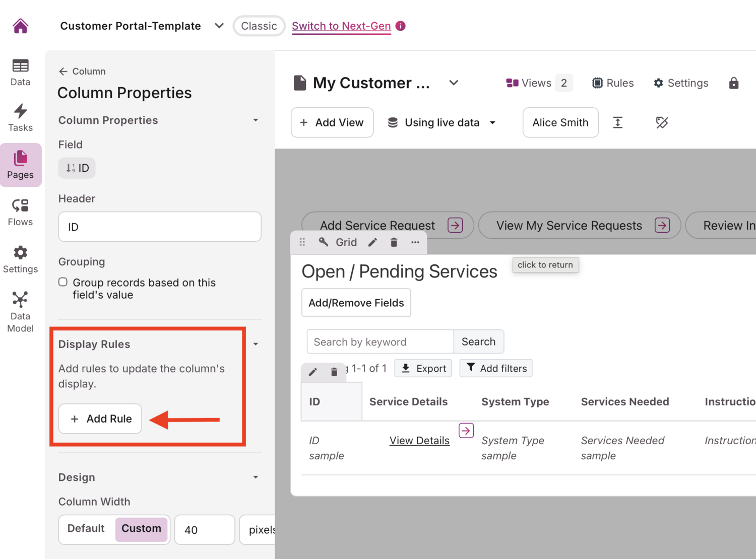Viewport: 756px width, 559px height.
Task: Select Default column width option
Action: (86, 528)
